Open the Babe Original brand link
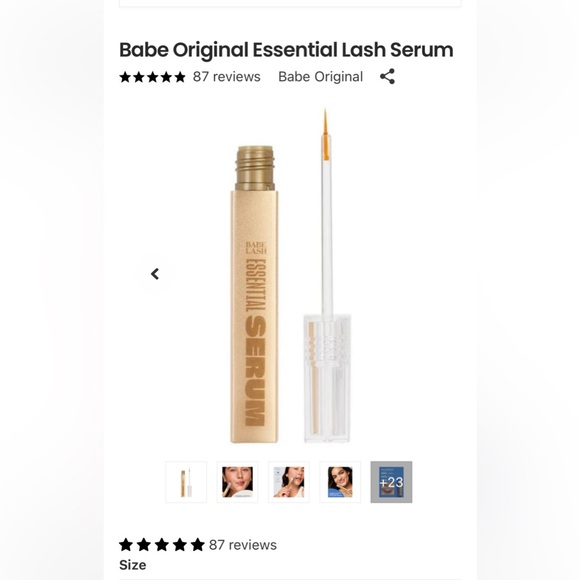580x580 pixels. [320, 77]
